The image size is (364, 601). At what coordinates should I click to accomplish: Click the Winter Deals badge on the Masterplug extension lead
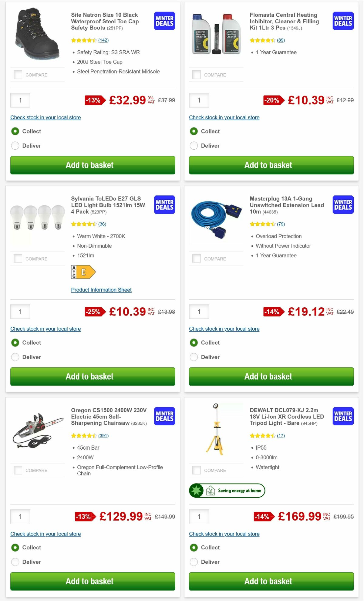click(x=343, y=205)
